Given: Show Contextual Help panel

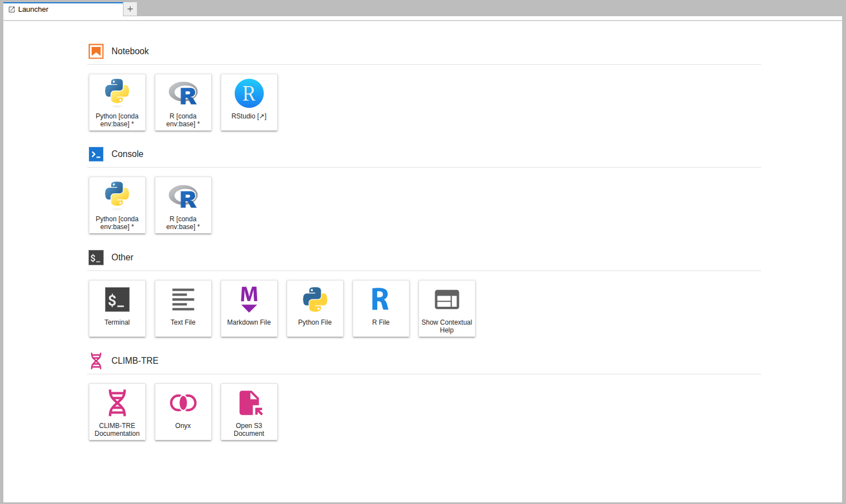Looking at the screenshot, I should (x=446, y=308).
